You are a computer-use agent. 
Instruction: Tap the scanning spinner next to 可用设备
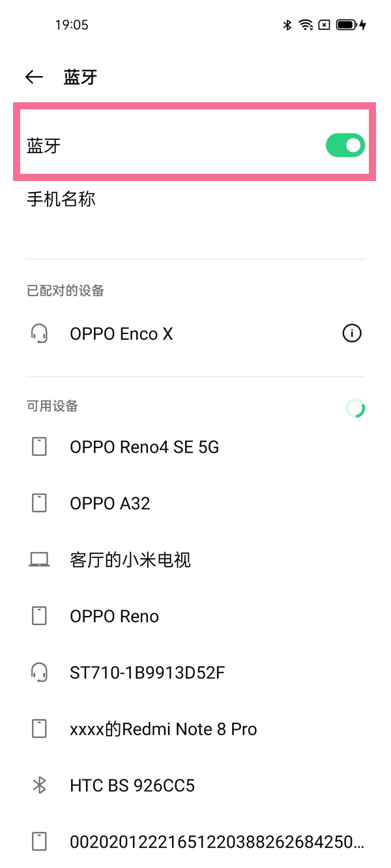pyautogui.click(x=355, y=408)
